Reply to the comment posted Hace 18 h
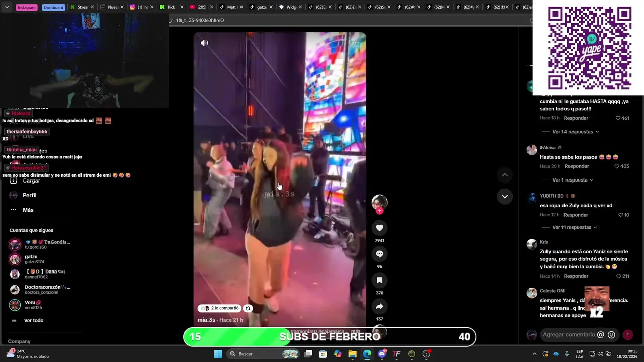The image size is (644, 362). click(576, 118)
